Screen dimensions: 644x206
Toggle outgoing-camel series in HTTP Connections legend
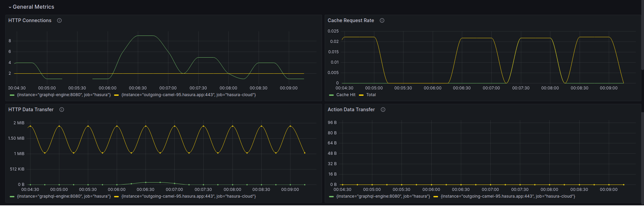click(x=189, y=95)
